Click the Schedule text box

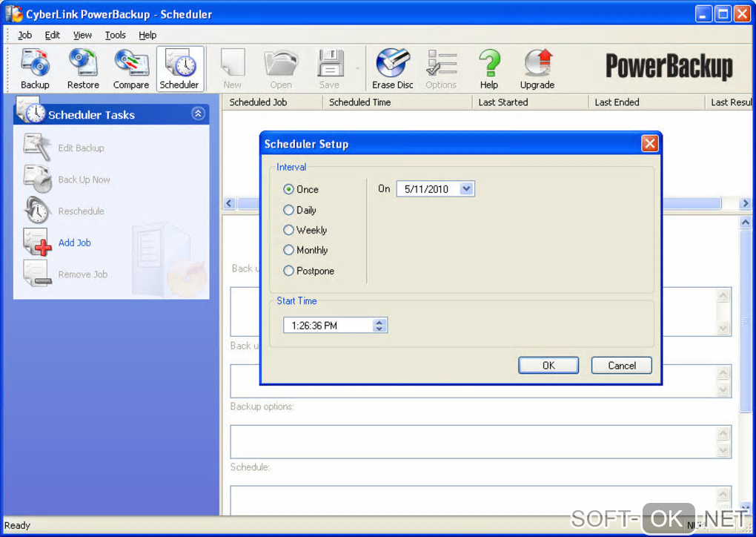[481, 501]
